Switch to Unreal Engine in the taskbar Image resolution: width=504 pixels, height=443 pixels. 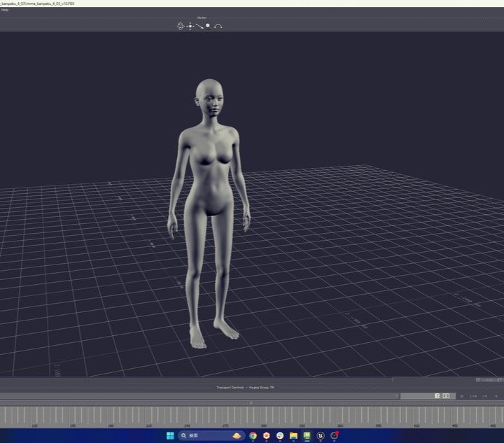pos(321,435)
